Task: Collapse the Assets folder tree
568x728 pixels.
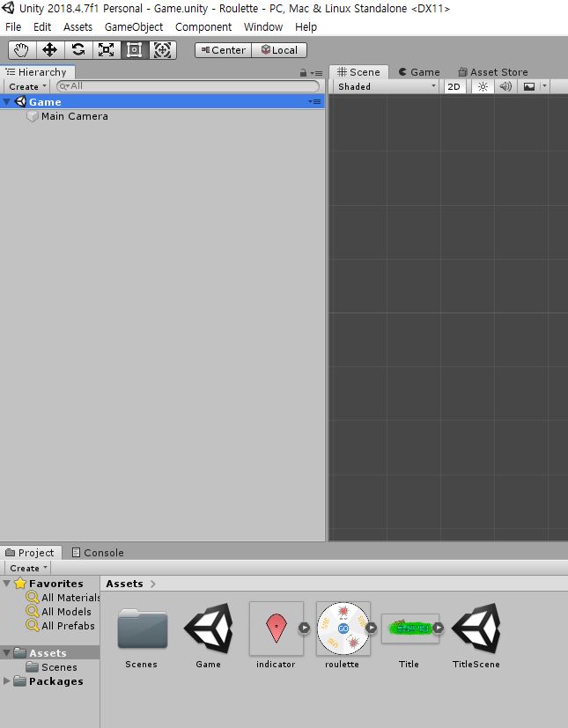Action: point(6,653)
